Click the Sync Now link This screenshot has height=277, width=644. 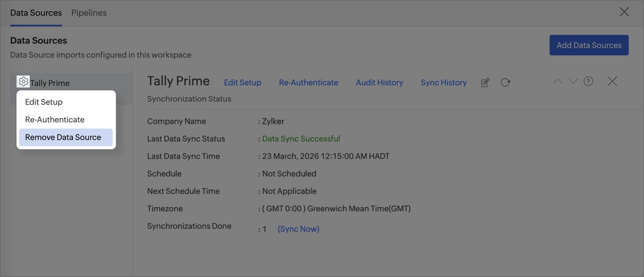(298, 229)
